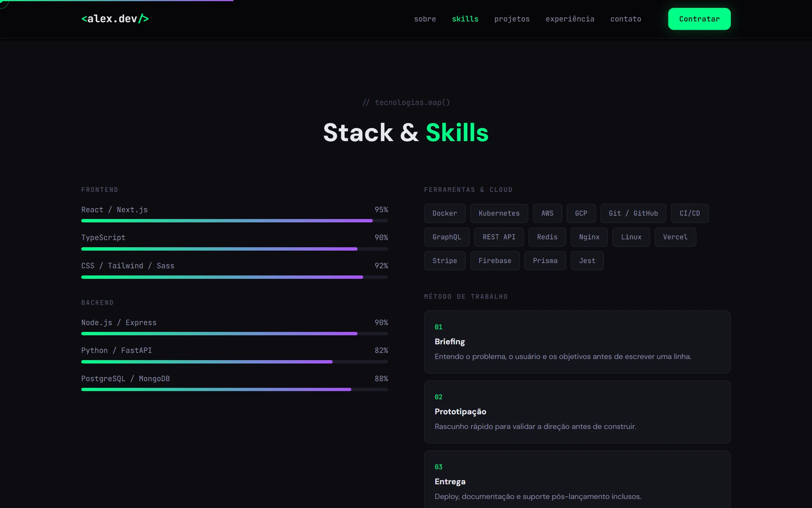
Task: Navigate to contato section
Action: (x=626, y=19)
